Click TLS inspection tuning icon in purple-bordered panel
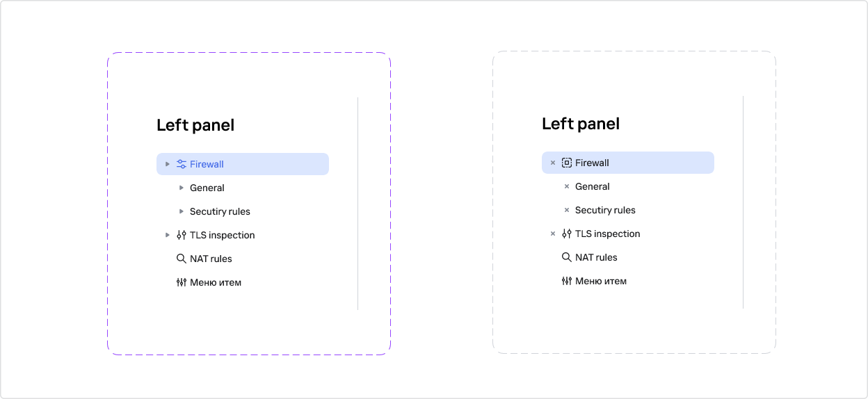868x399 pixels. [x=182, y=235]
